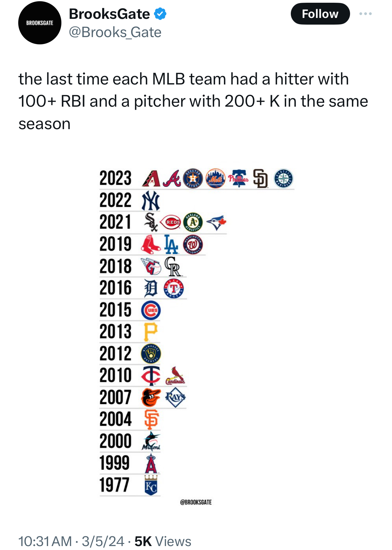Click the Pittsburgh Pirates logo

coord(151,332)
